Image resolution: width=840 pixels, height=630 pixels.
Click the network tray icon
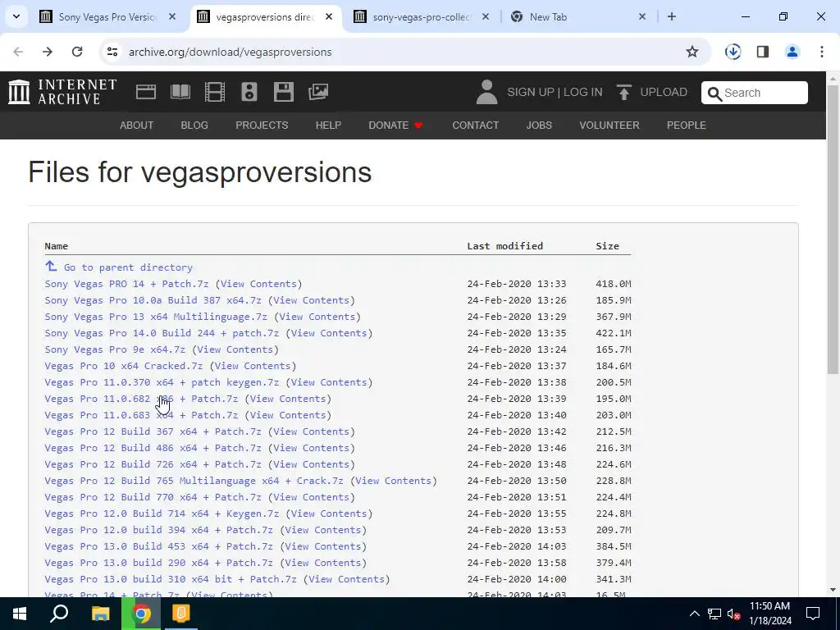[714, 614]
